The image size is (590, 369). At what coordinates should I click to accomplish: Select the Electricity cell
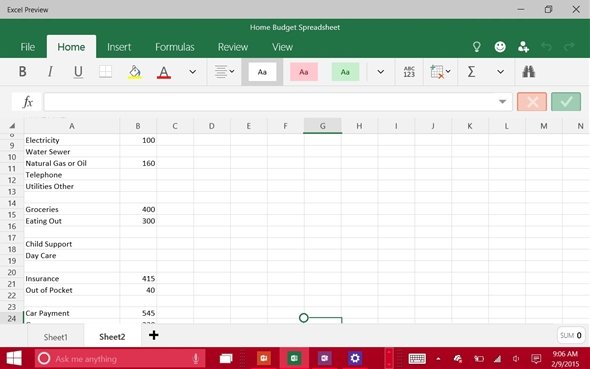click(x=72, y=140)
